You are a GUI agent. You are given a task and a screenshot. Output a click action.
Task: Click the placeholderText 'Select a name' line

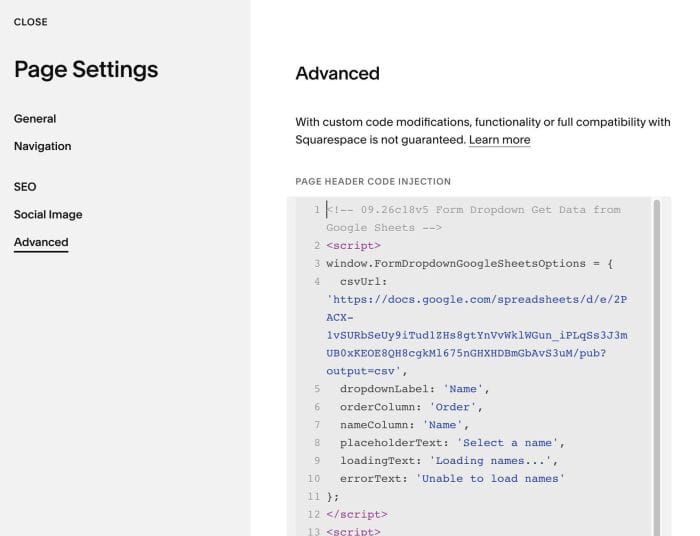click(452, 443)
